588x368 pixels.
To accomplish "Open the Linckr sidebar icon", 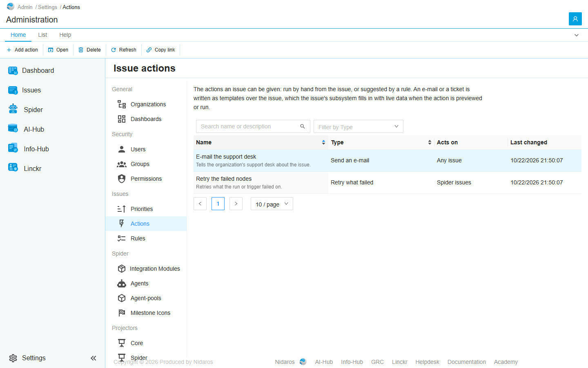I will point(13,168).
